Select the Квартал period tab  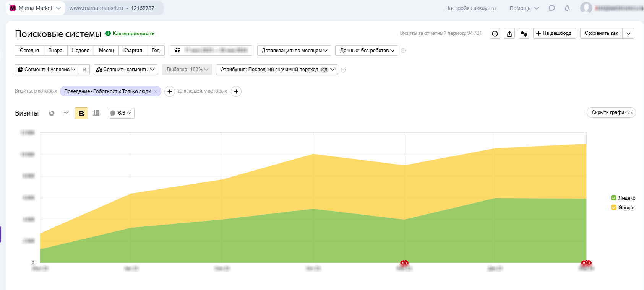tap(133, 51)
